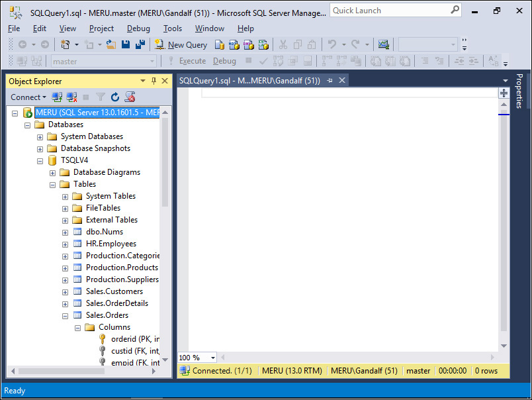Expand the System Databases node
This screenshot has width=532, height=400.
[40, 137]
